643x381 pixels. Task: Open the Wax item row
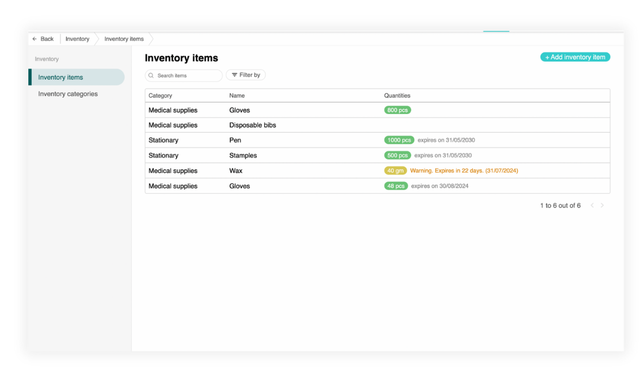tap(377, 171)
